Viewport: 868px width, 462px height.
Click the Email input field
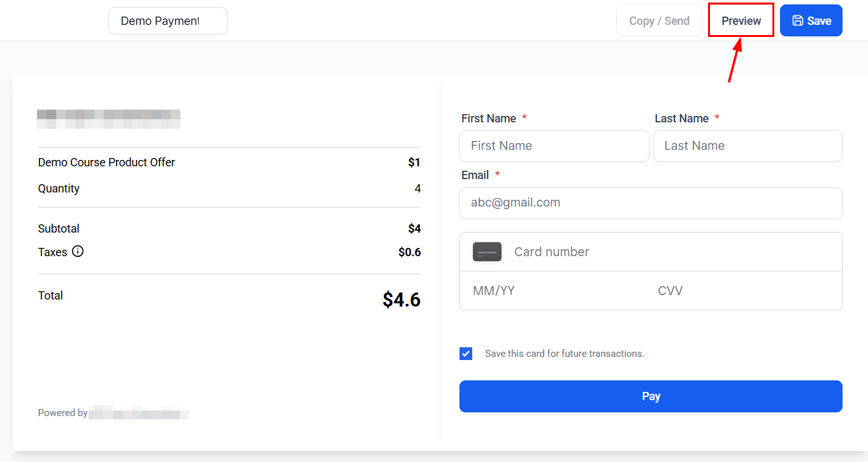pos(650,203)
